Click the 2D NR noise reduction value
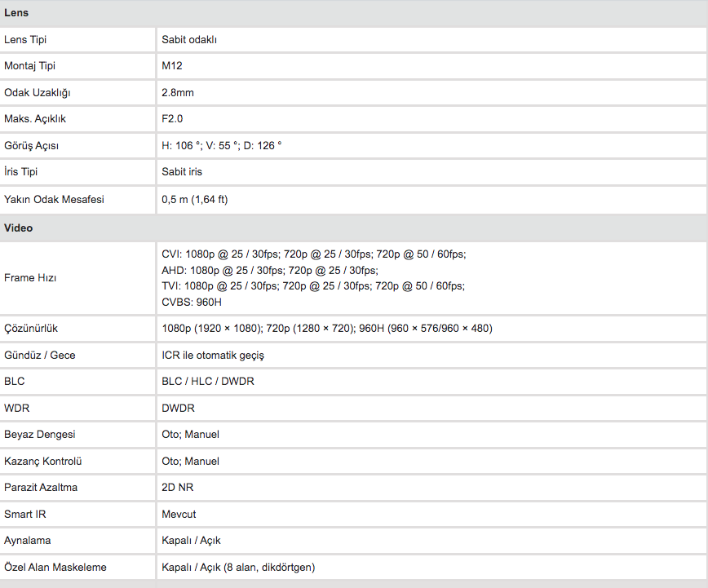The width and height of the screenshot is (708, 588). [x=178, y=488]
